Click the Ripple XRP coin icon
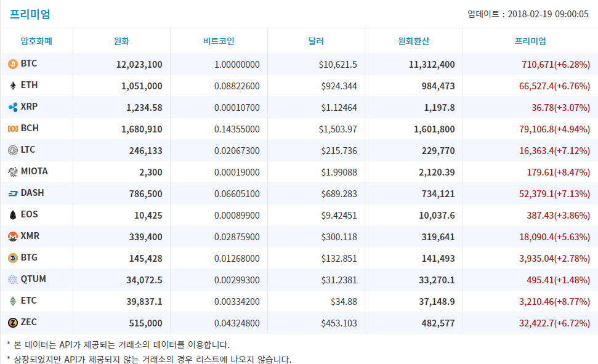The height and width of the screenshot is (364, 598). pos(12,107)
